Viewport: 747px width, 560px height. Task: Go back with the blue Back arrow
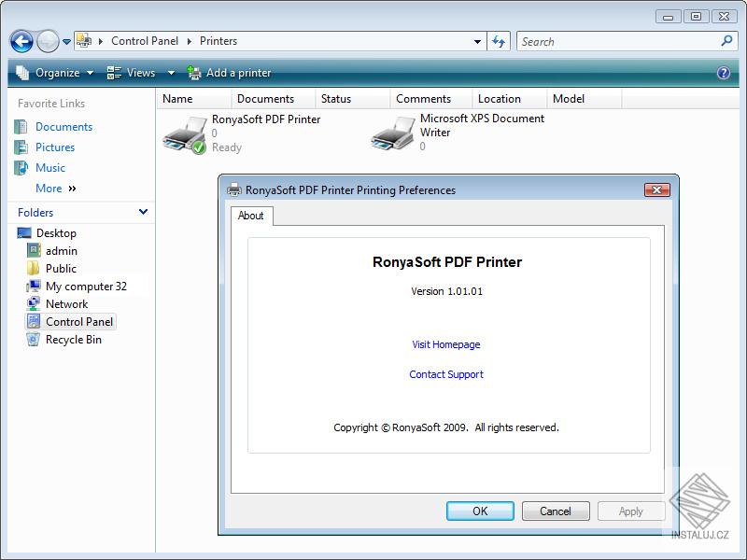tap(21, 41)
